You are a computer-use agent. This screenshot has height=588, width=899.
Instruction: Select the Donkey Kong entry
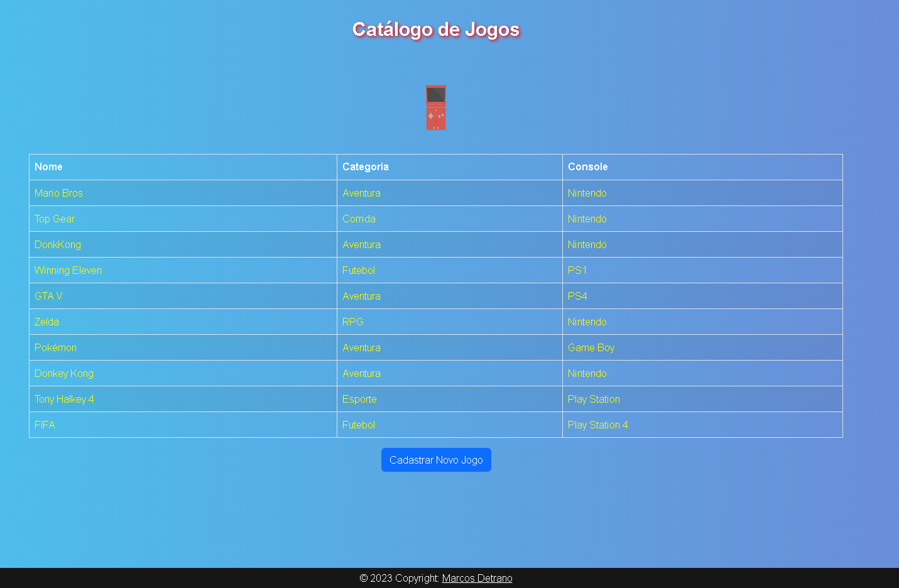pos(63,373)
